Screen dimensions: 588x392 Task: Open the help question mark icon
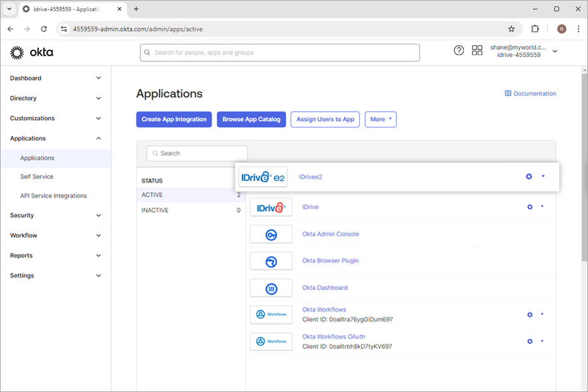coord(459,50)
